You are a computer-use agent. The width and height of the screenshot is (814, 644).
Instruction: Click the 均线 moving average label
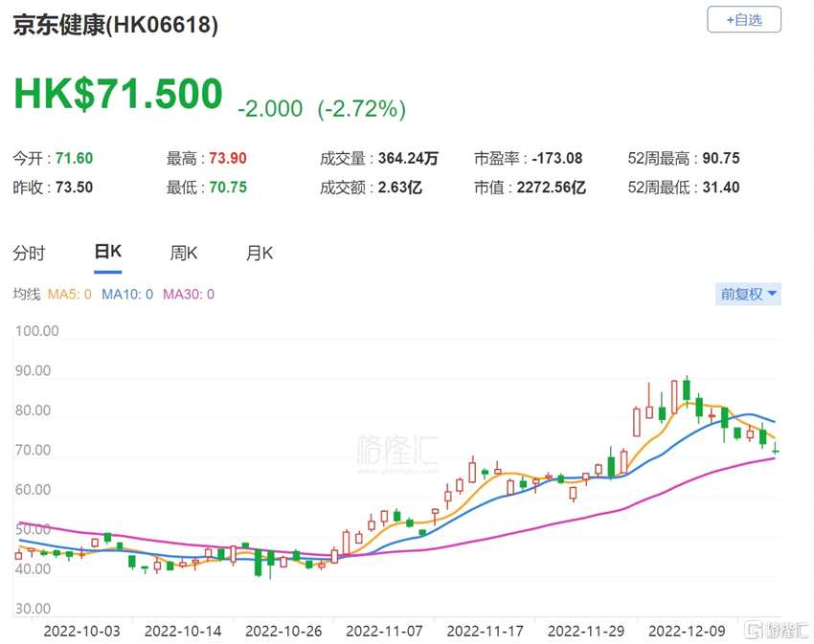(x=27, y=295)
